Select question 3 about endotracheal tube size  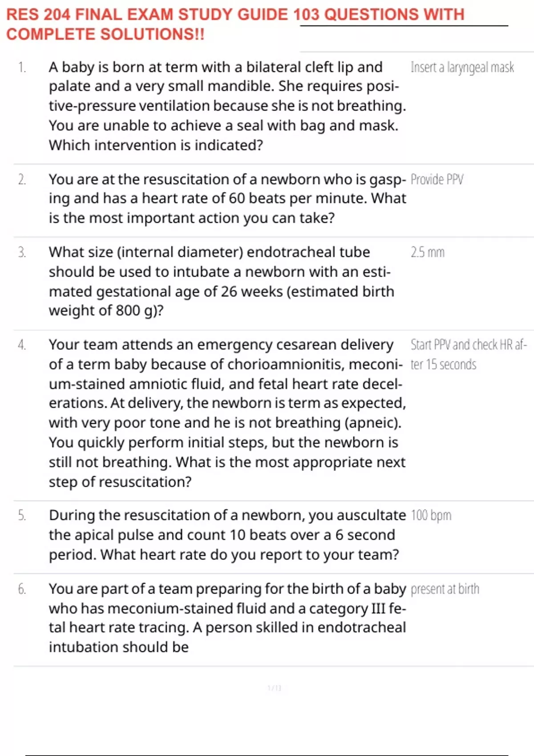coord(222,281)
